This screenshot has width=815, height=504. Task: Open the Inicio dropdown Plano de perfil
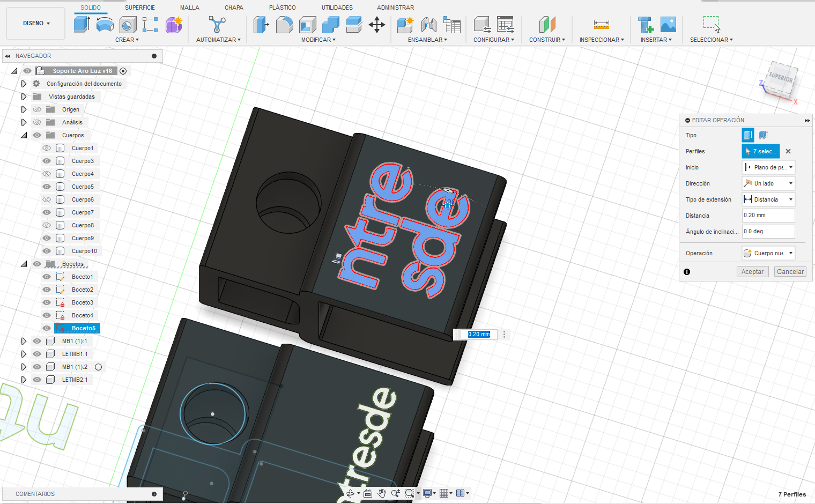click(768, 167)
